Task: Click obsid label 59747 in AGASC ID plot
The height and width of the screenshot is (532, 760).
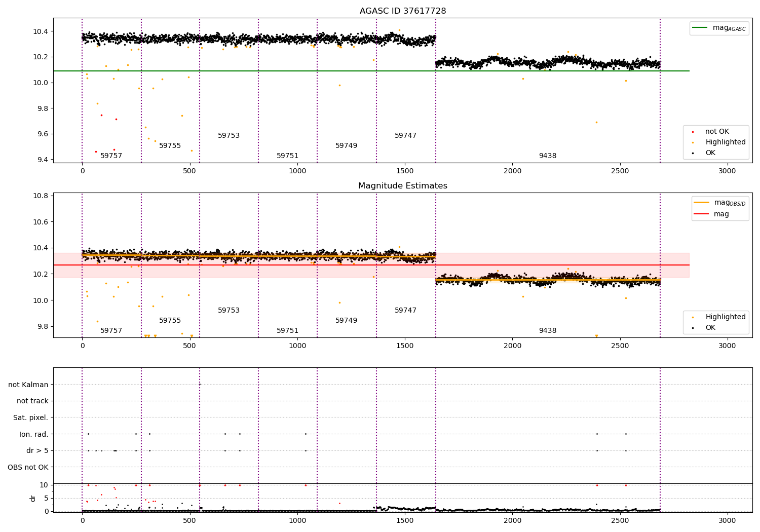Action: point(405,136)
